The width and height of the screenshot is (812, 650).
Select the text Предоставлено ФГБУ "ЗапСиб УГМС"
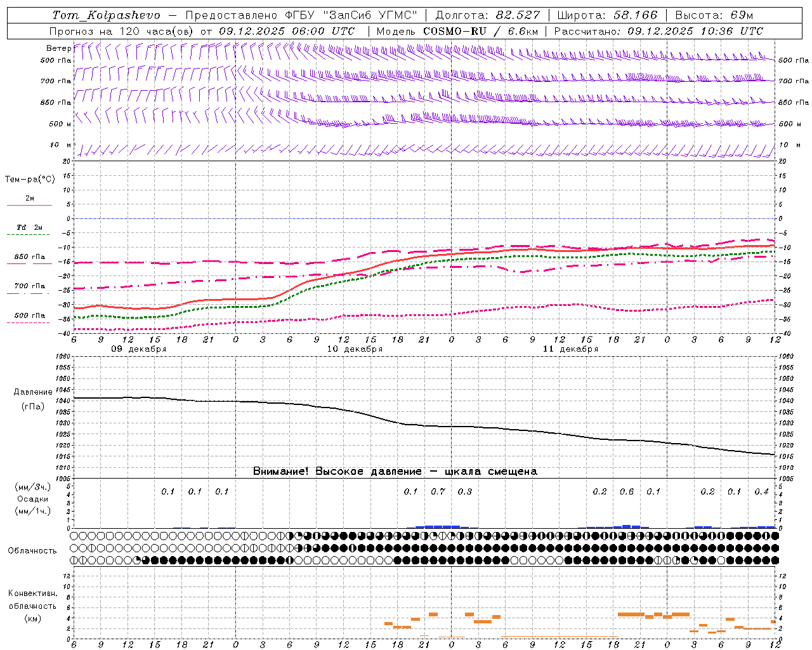pos(302,15)
